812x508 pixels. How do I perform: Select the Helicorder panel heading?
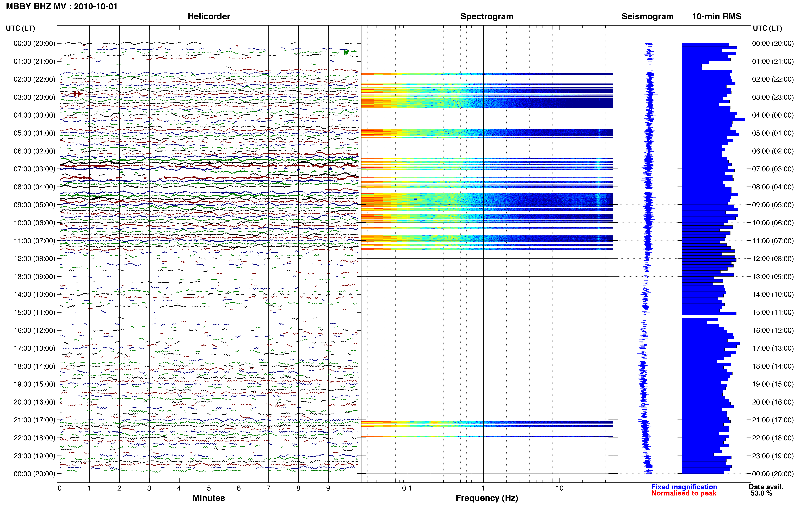(209, 16)
